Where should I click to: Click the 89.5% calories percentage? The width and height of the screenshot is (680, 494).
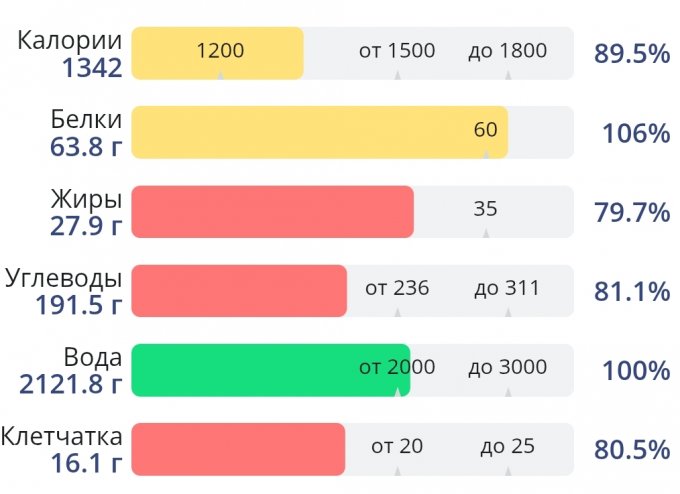(631, 54)
